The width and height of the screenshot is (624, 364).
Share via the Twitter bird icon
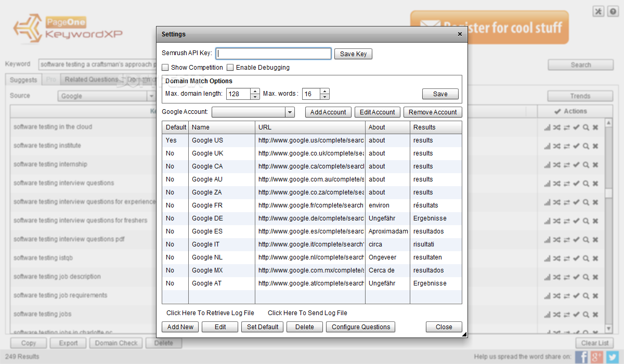pyautogui.click(x=612, y=357)
